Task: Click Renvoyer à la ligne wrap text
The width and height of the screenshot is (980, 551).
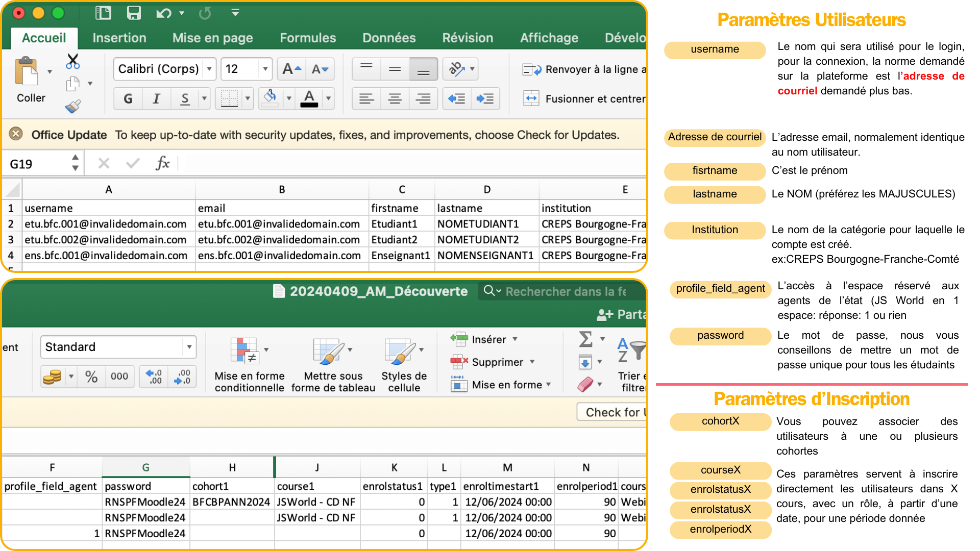Action: click(584, 69)
